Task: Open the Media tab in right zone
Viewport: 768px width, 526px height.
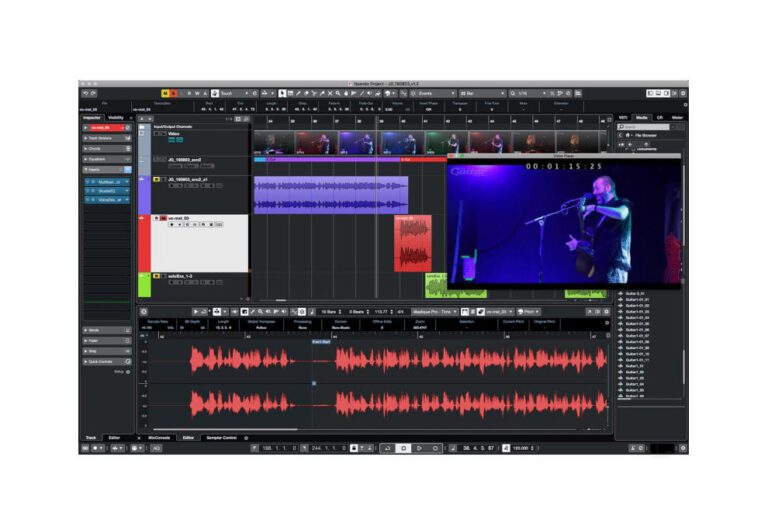Action: point(642,118)
